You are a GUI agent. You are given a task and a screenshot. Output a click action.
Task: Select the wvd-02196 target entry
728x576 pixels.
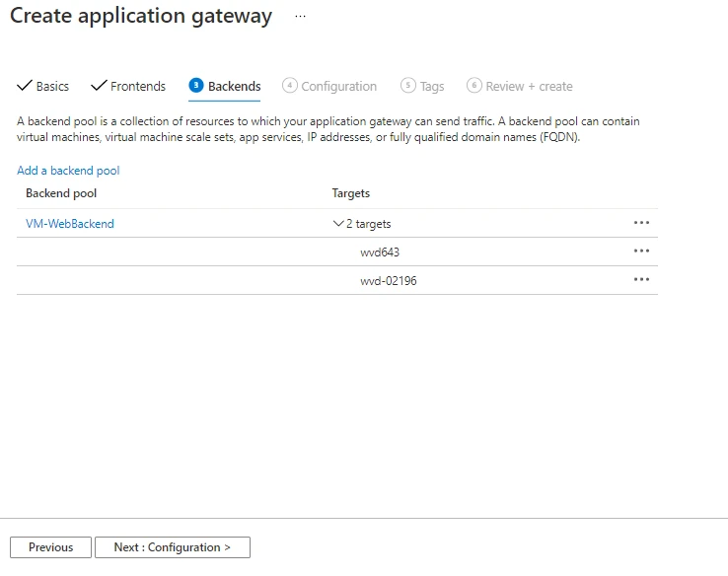pyautogui.click(x=388, y=281)
